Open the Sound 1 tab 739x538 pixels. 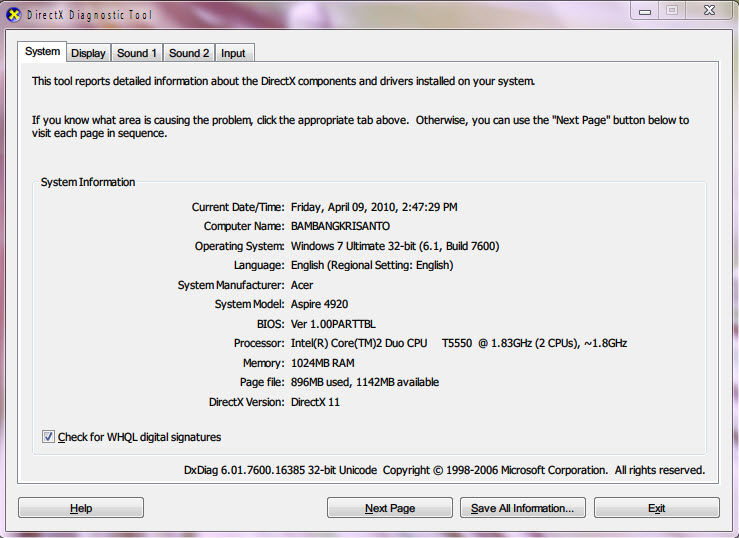137,53
